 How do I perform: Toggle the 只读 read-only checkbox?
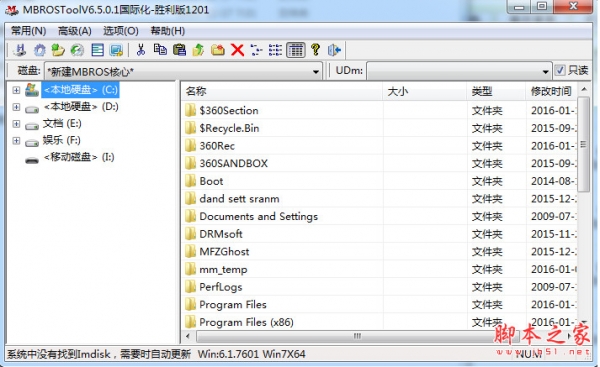tap(560, 70)
